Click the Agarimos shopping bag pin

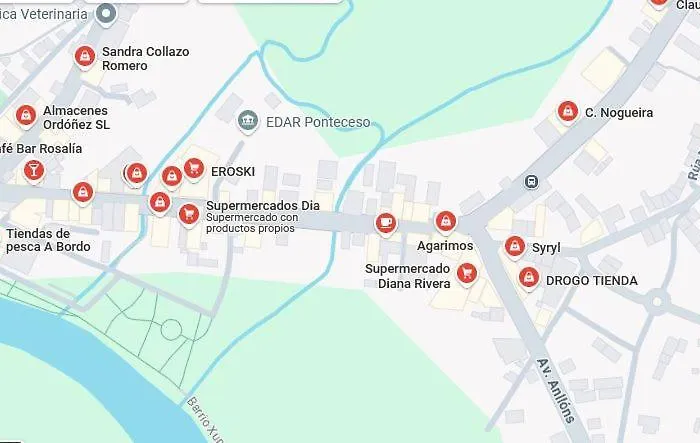pos(446,222)
